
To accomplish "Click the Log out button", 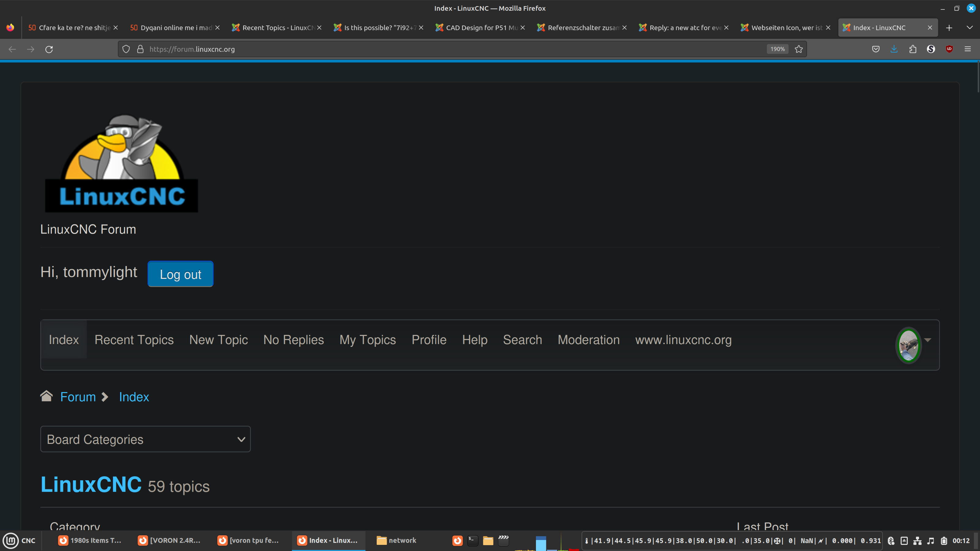I will 180,274.
